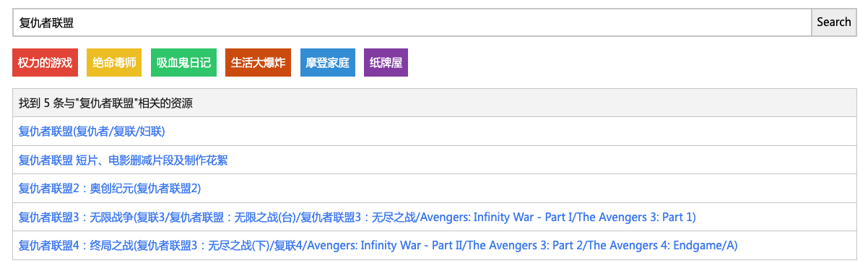The image size is (868, 271).
Task: Click empty space in first result row
Action: coord(505,132)
